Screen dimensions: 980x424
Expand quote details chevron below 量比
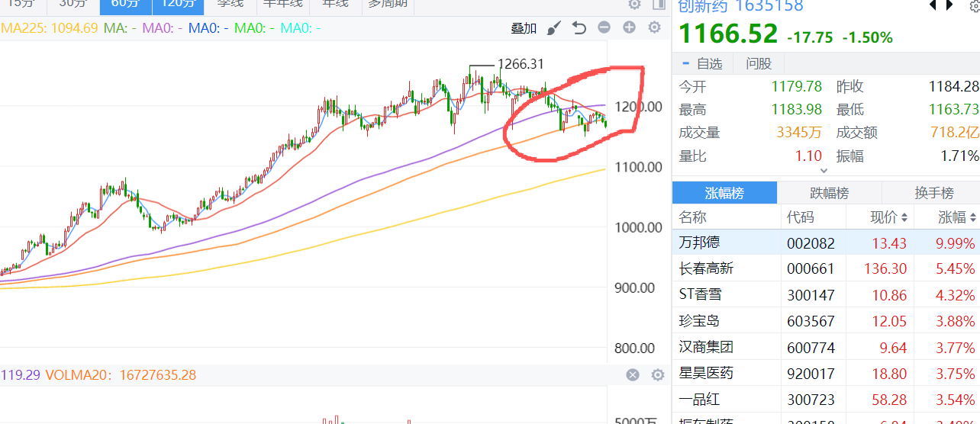[x=823, y=171]
